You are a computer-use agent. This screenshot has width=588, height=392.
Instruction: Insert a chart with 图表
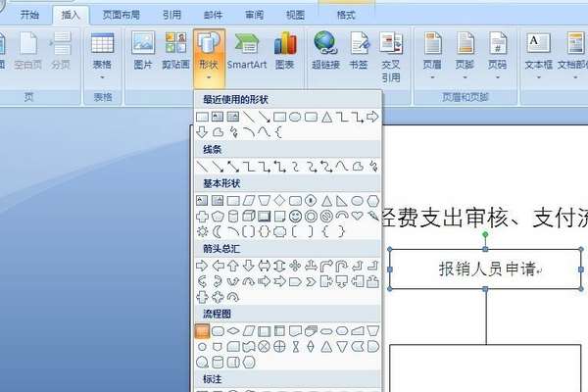(285, 51)
